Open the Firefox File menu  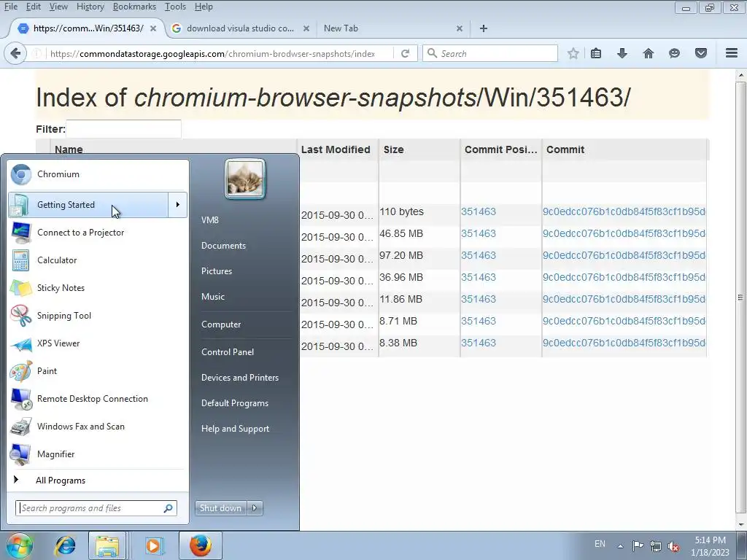pyautogui.click(x=11, y=7)
